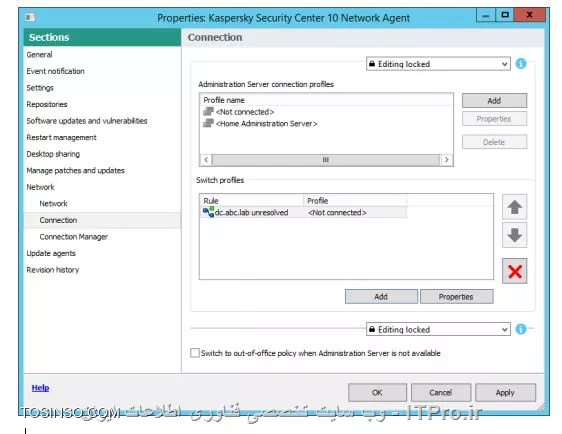This screenshot has width=562, height=434.
Task: Open Manage patches and updates section
Action: [x=76, y=170]
